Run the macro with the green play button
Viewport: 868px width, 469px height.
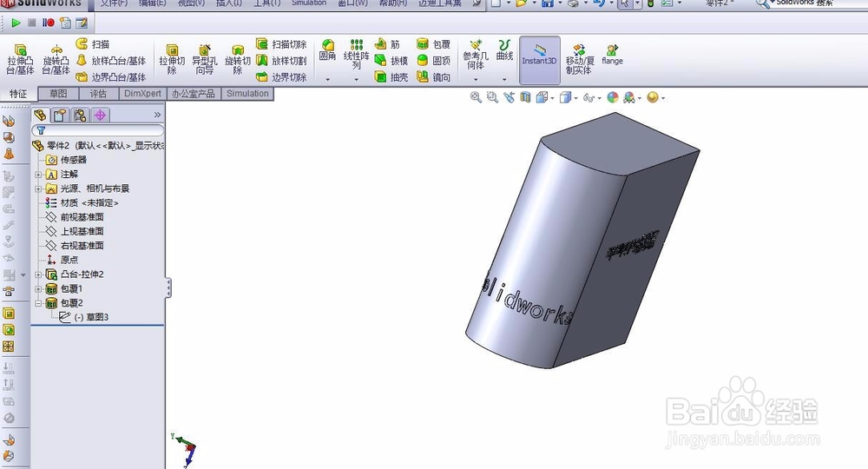pyautogui.click(x=16, y=23)
